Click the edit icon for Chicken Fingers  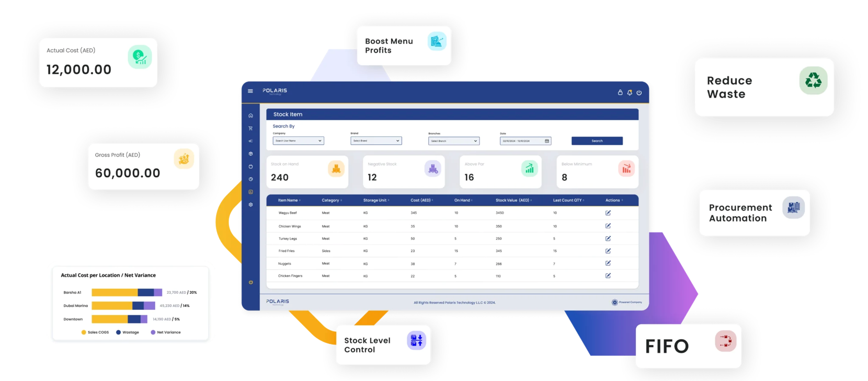(x=608, y=275)
